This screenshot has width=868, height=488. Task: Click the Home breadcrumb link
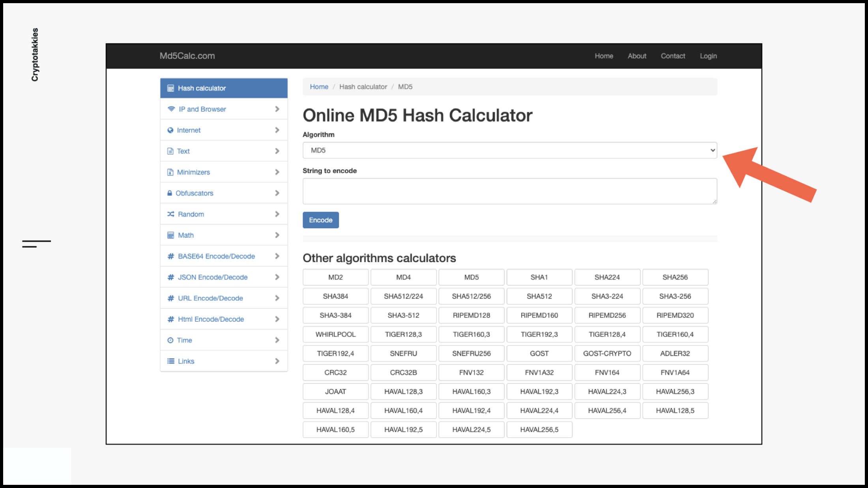(318, 86)
